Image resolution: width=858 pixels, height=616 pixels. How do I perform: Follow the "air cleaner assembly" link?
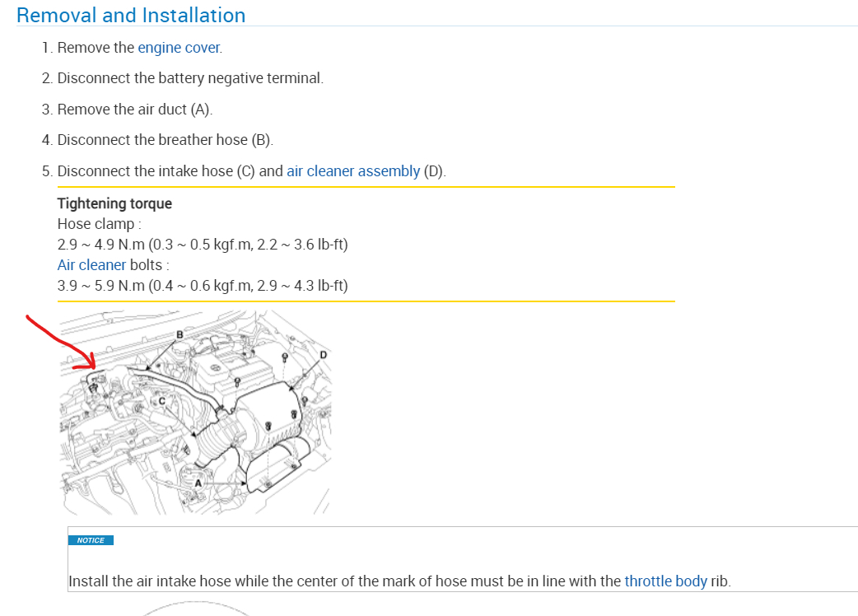(352, 171)
